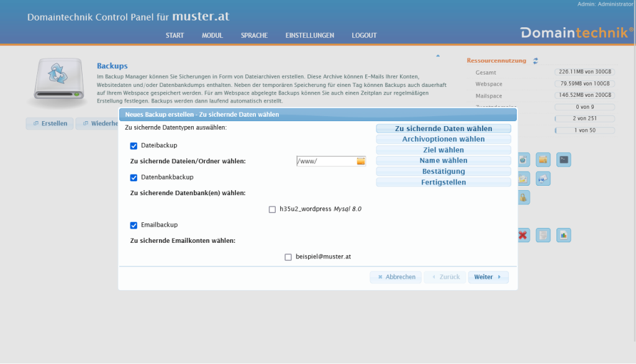Click the Weiter button

(x=488, y=276)
